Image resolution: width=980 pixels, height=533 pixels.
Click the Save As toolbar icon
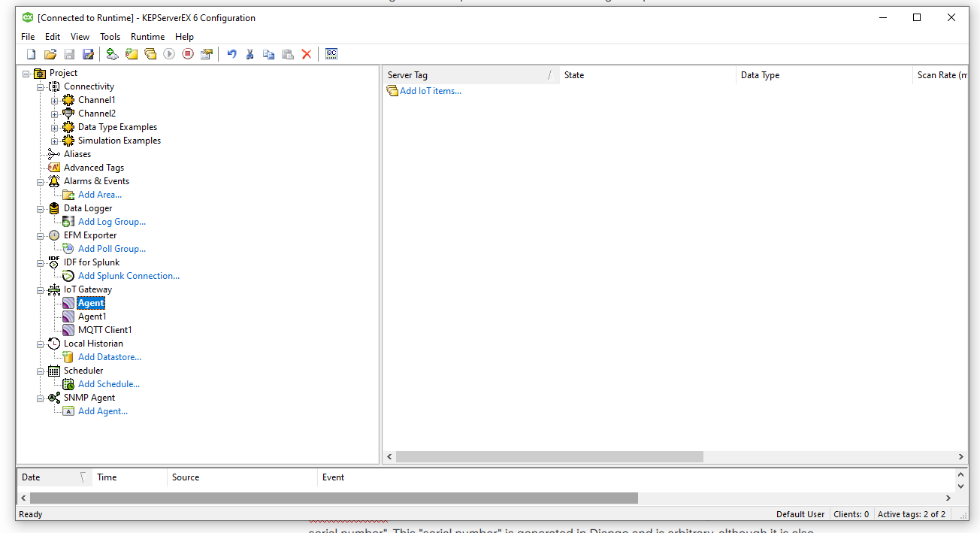(88, 54)
